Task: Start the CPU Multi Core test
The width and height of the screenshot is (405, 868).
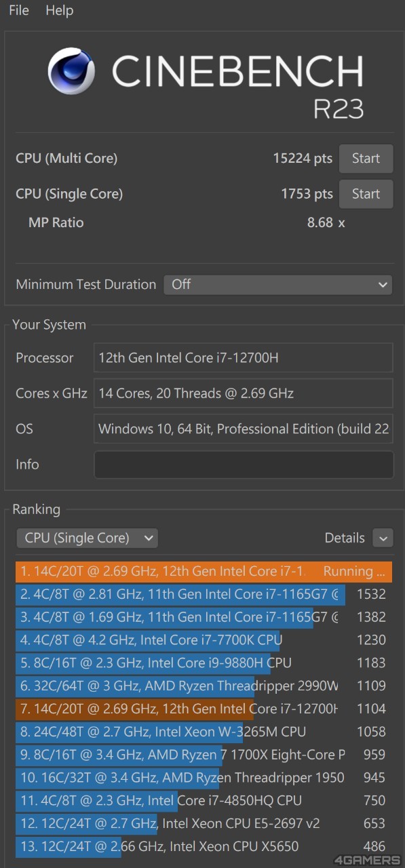Action: 366,159
